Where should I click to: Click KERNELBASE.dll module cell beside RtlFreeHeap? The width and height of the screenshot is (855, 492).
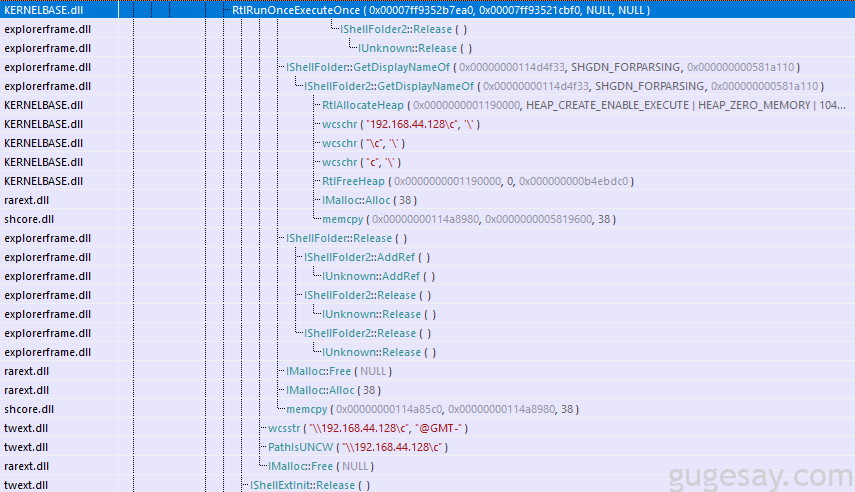click(44, 181)
